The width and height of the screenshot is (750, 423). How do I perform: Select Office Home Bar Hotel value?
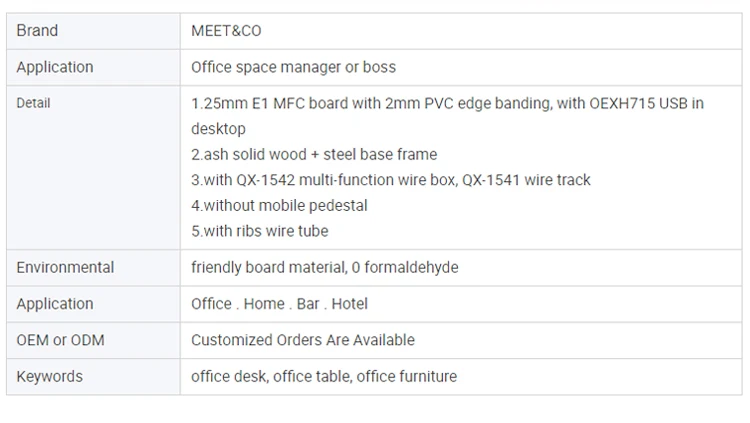(x=279, y=304)
